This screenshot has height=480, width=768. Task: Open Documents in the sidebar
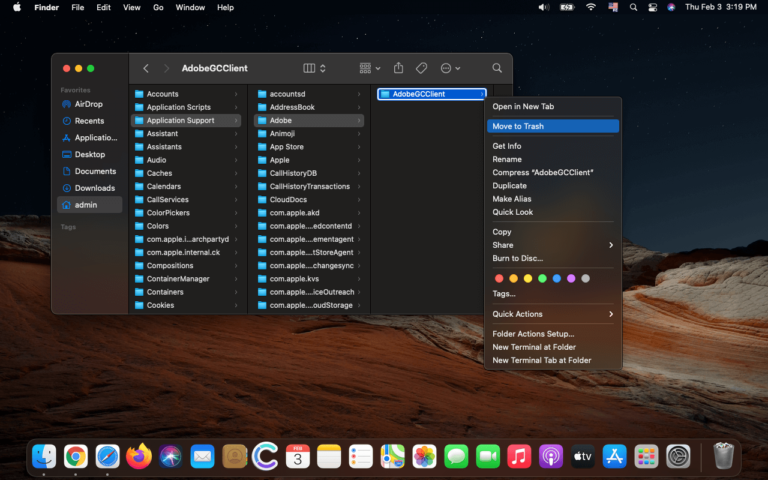[89, 171]
